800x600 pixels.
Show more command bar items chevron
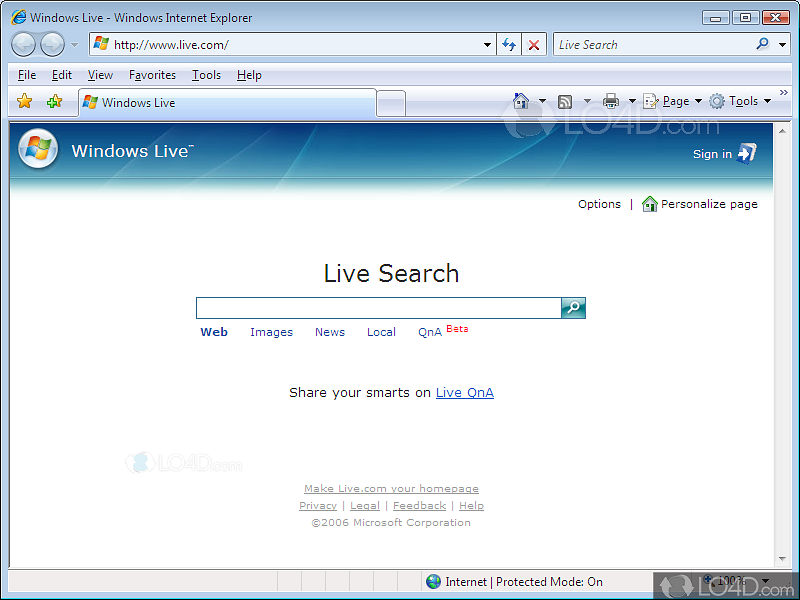[784, 92]
